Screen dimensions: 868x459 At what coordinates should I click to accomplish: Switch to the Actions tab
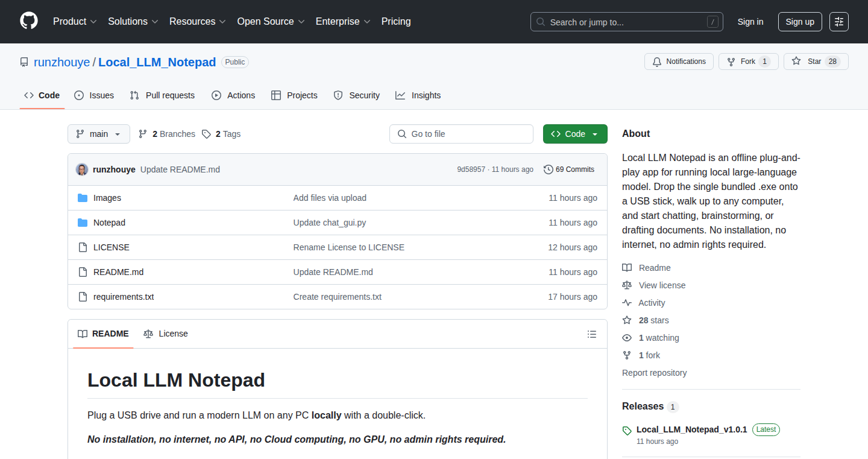(x=233, y=95)
